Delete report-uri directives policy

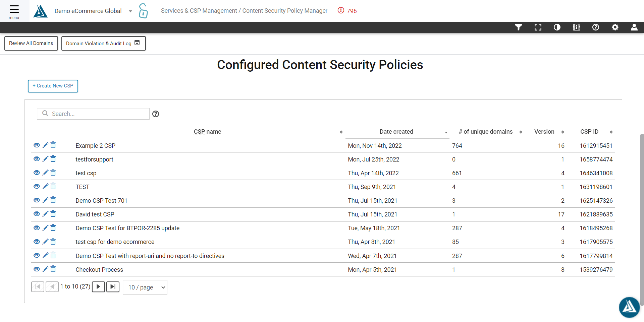53,255
